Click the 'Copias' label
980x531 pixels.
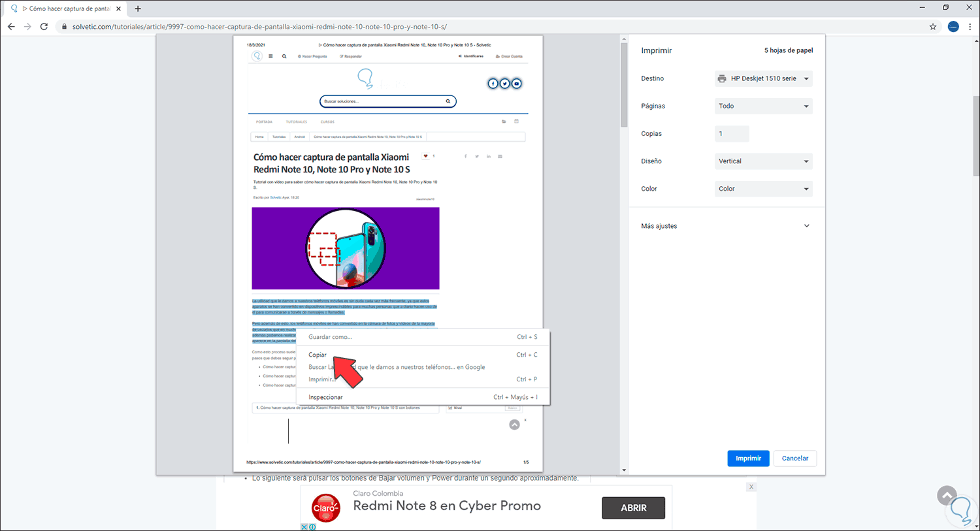(x=651, y=134)
